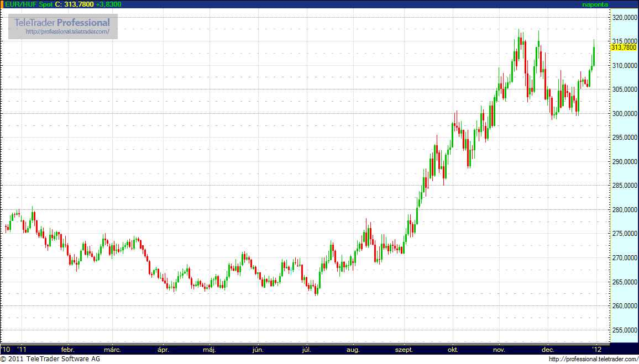This screenshot has width=639, height=364.
Task: Select the 320,0000 price axis label
Action: [624, 18]
